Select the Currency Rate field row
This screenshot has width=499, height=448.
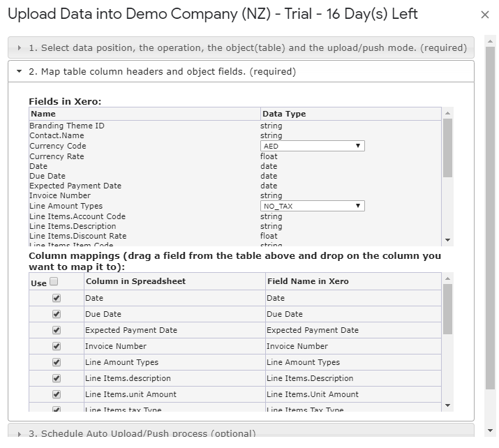tap(57, 156)
